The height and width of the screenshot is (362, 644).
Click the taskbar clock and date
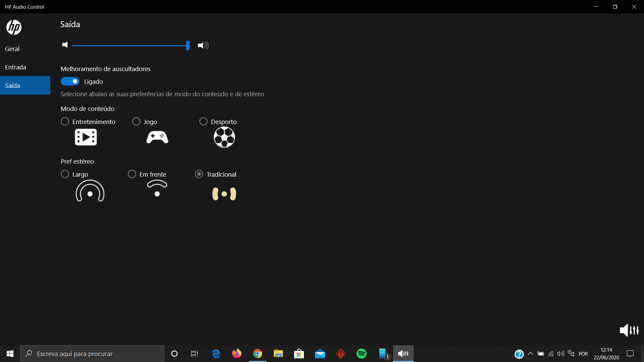pyautogui.click(x=606, y=354)
